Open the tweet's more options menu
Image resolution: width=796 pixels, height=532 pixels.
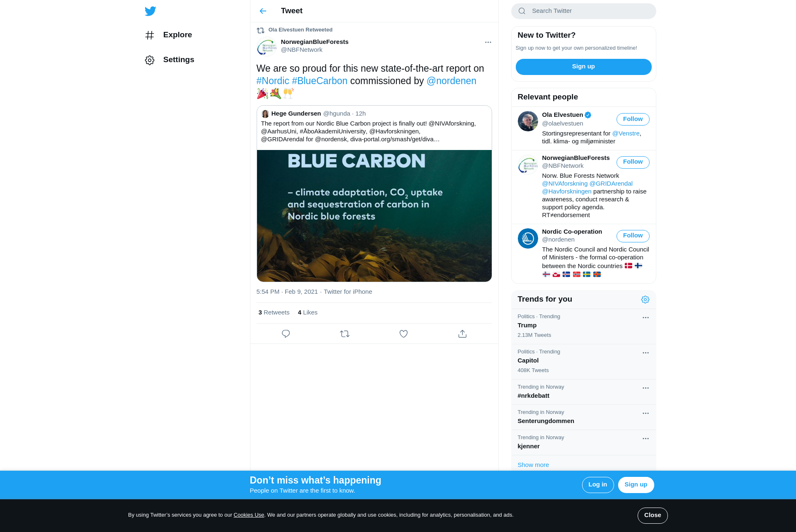pyautogui.click(x=488, y=42)
